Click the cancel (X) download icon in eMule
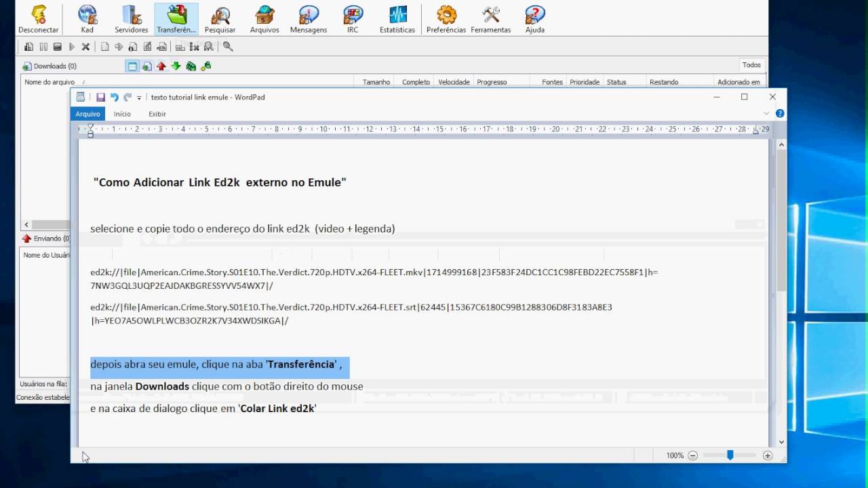Screen dimensions: 868x488 (85, 47)
